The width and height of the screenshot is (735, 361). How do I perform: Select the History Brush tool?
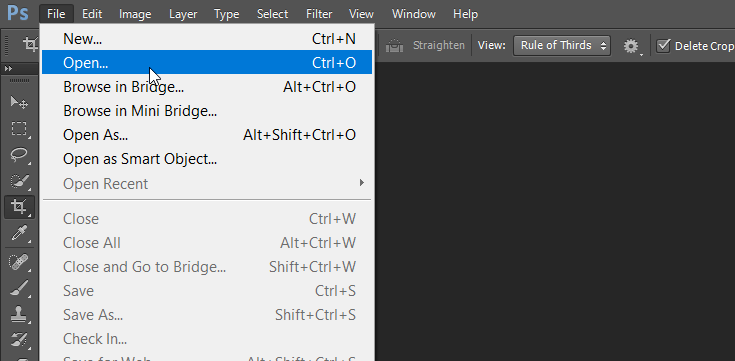(x=19, y=339)
